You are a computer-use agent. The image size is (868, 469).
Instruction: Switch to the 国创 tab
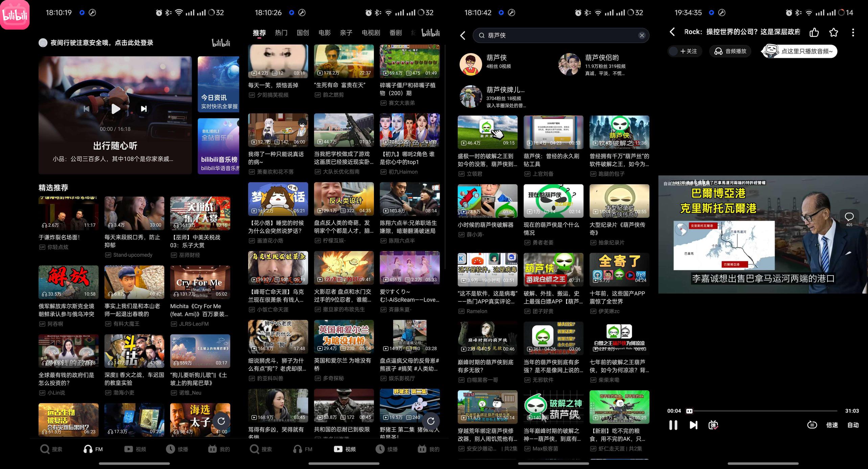click(x=303, y=33)
